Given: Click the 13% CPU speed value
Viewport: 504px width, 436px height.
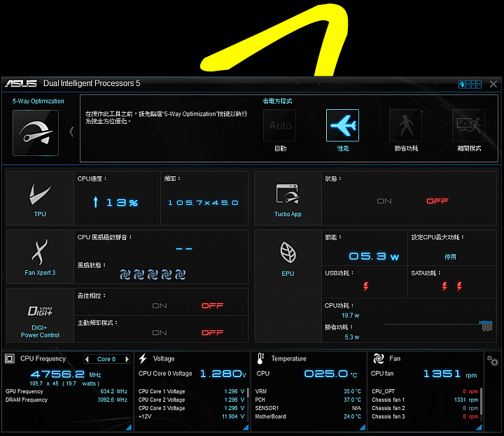Looking at the screenshot, I should pyautogui.click(x=122, y=203).
